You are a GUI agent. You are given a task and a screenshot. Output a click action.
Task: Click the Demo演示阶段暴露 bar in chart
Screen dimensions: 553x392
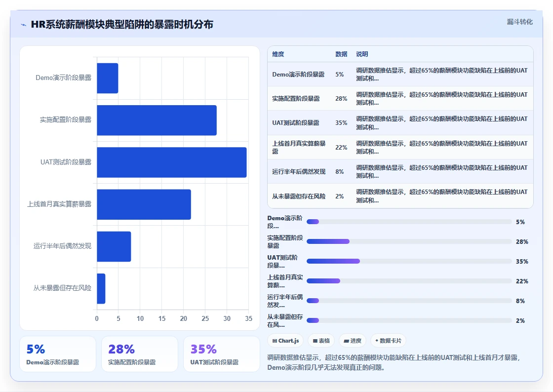pos(108,78)
